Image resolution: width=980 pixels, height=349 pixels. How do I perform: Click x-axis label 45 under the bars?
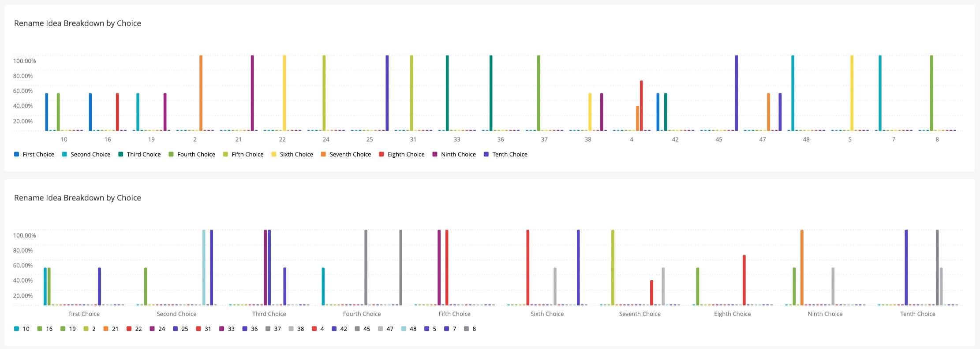(x=719, y=139)
